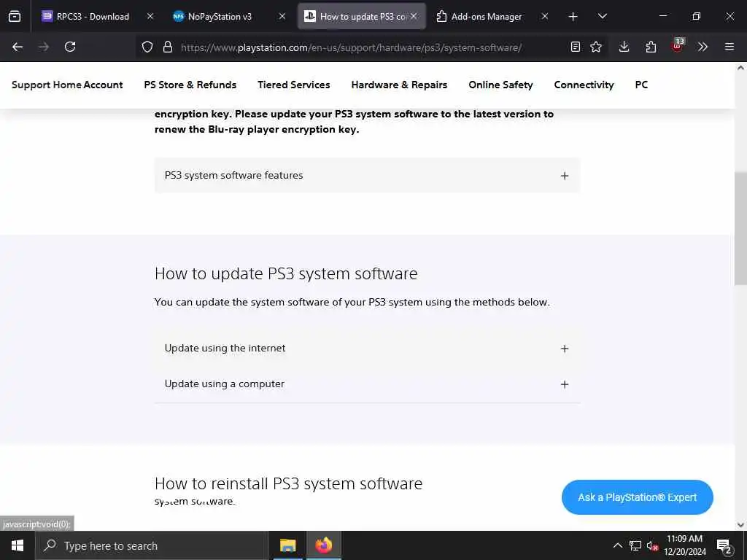Go back to previous page

[x=18, y=47]
